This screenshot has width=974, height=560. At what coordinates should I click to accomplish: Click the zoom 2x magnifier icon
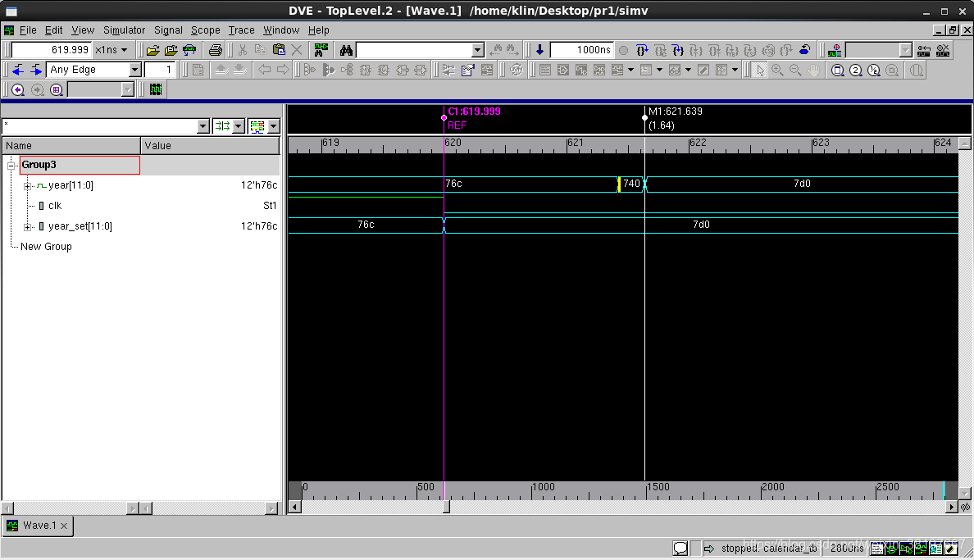click(x=855, y=71)
